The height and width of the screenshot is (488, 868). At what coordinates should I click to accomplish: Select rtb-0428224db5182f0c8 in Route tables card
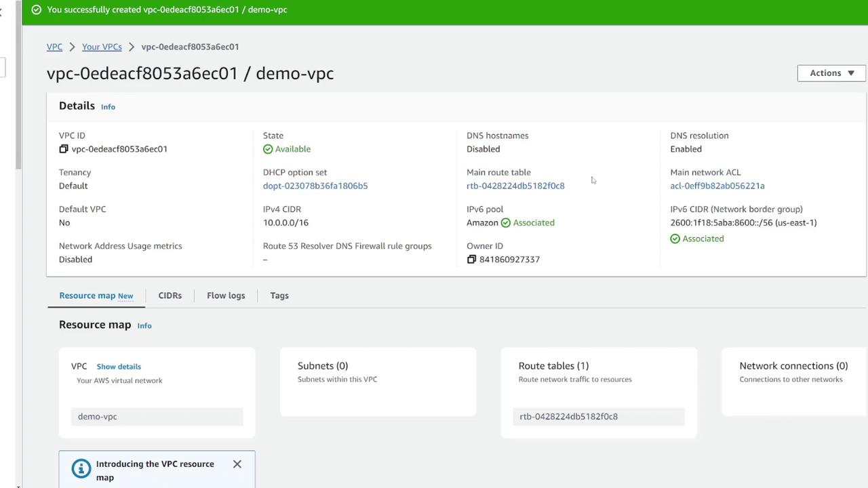tap(568, 417)
